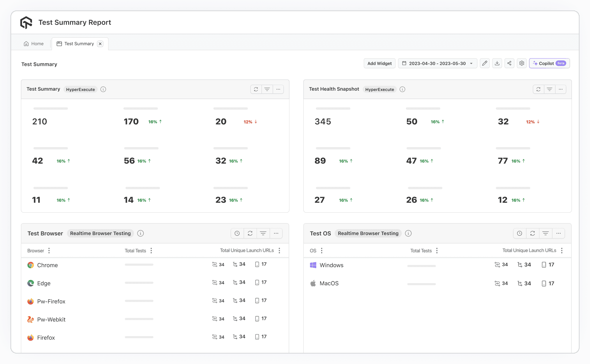The width and height of the screenshot is (590, 364).
Task: Switch to the Home tab
Action: 34,44
